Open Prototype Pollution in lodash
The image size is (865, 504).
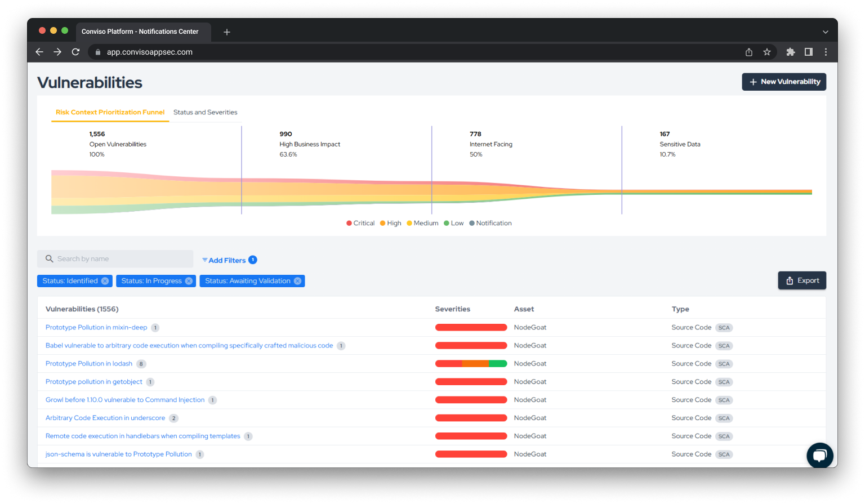(x=89, y=364)
